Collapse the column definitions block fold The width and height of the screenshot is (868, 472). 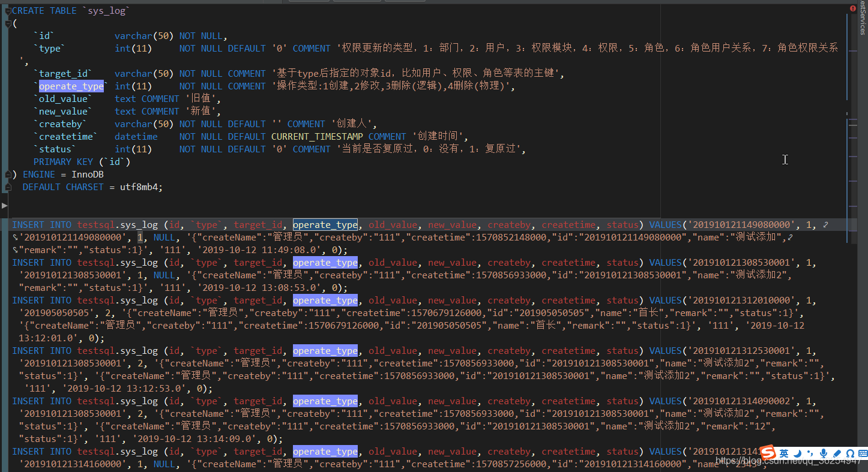(x=7, y=23)
